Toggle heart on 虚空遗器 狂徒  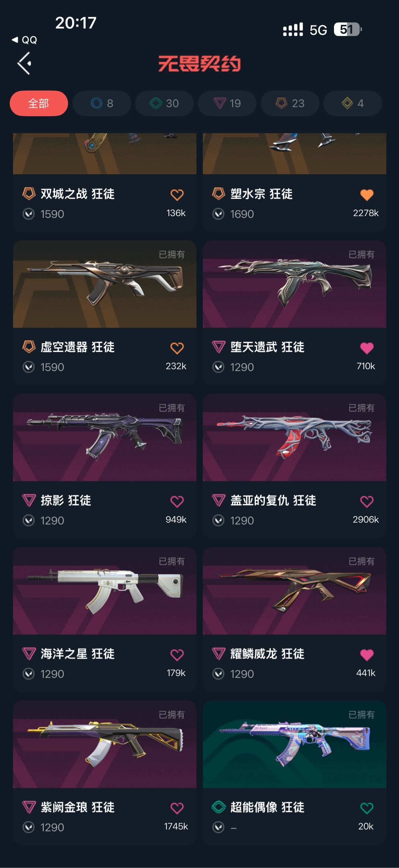177,348
